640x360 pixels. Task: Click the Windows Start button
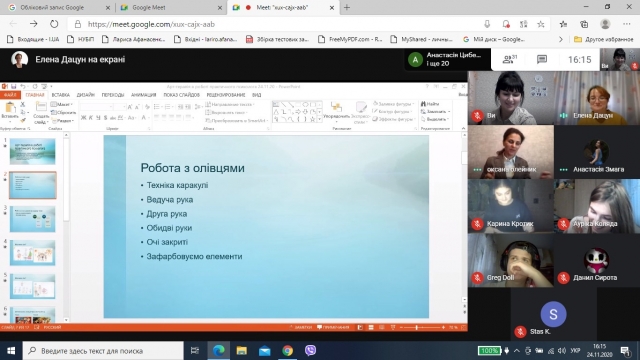11,351
